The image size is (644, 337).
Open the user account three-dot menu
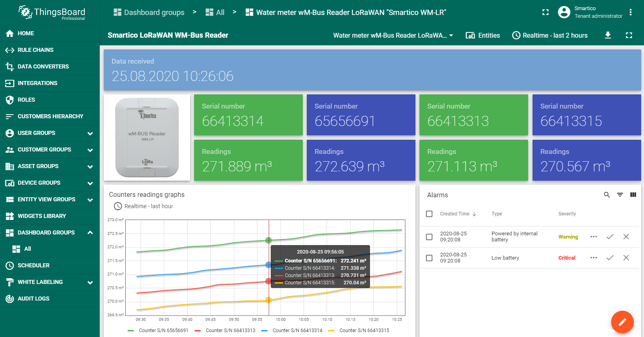coord(631,12)
